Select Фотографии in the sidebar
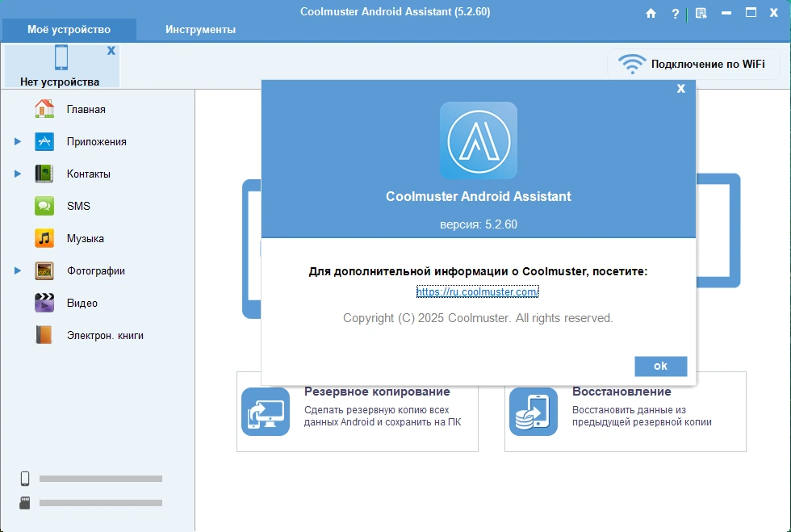The height and width of the screenshot is (532, 791). pyautogui.click(x=96, y=271)
